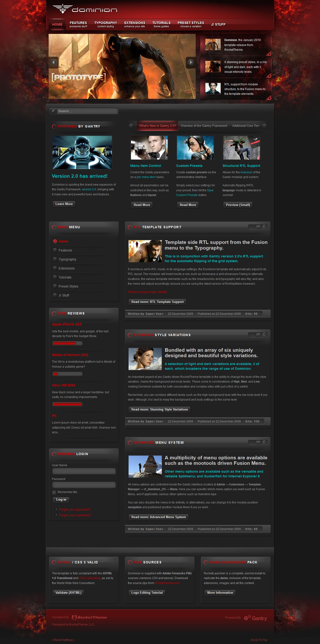The image size is (320, 644).
Task: Switch to Additional Core Tem tab
Action: pyautogui.click(x=246, y=126)
